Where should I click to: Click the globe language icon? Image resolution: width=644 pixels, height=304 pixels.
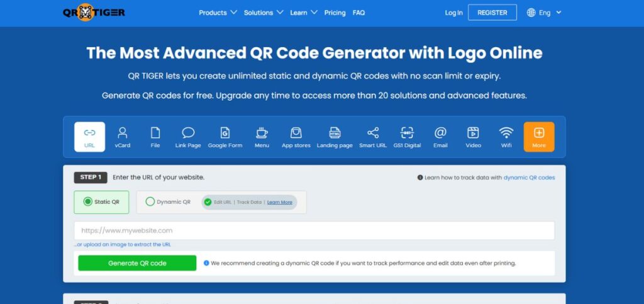(531, 13)
